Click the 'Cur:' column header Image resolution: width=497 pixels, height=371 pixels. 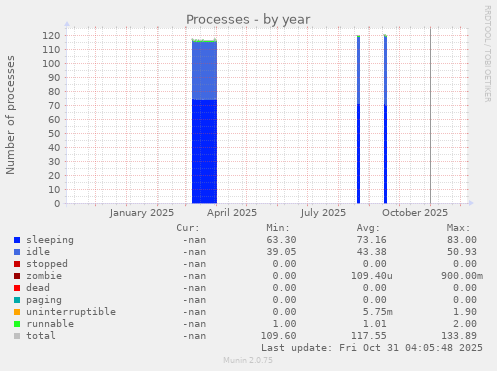[188, 228]
